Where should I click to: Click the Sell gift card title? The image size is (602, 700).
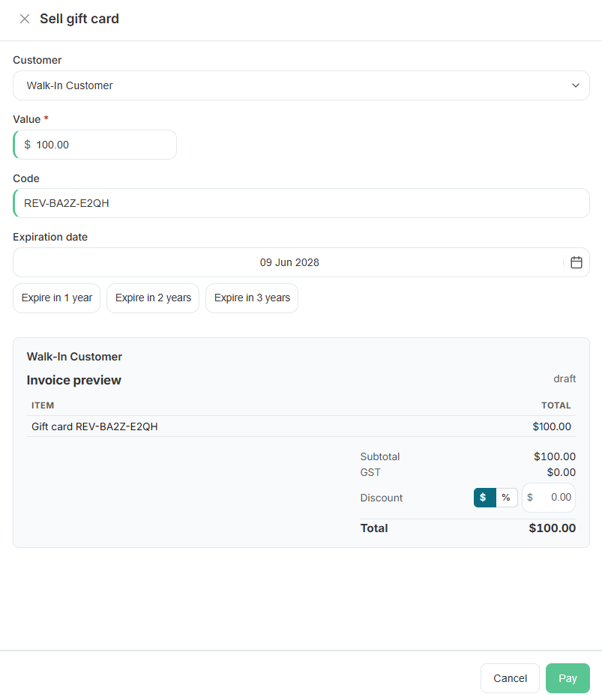(x=79, y=19)
